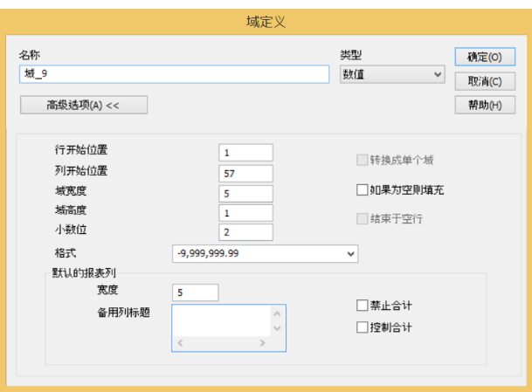Click the 取消(C) button
532x392 pixels.
(x=484, y=81)
